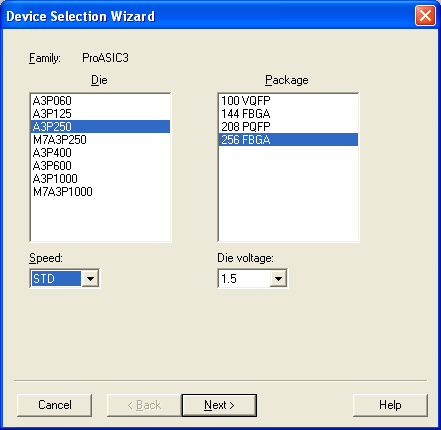The height and width of the screenshot is (430, 441).
Task: Pick die A3P600
Action: [x=100, y=166]
